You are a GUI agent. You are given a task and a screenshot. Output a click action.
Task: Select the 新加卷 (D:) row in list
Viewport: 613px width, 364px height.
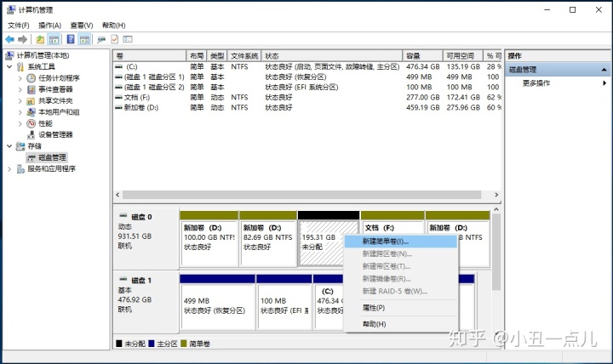tap(307, 107)
